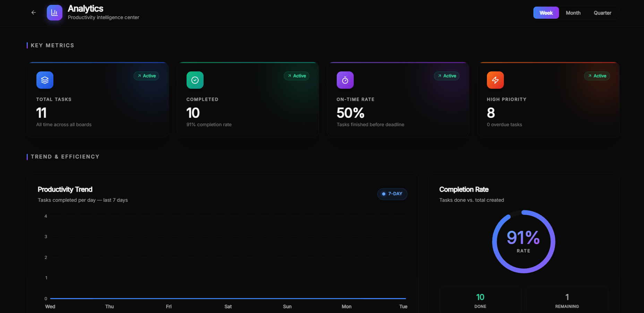The image size is (644, 313).
Task: Switch to the Quarter time range
Action: click(x=602, y=13)
